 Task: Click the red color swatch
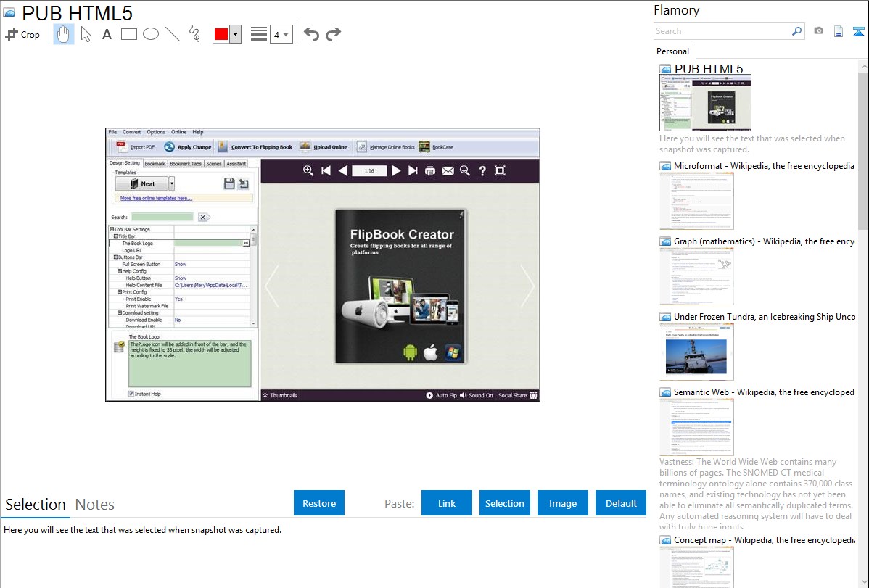tap(221, 34)
